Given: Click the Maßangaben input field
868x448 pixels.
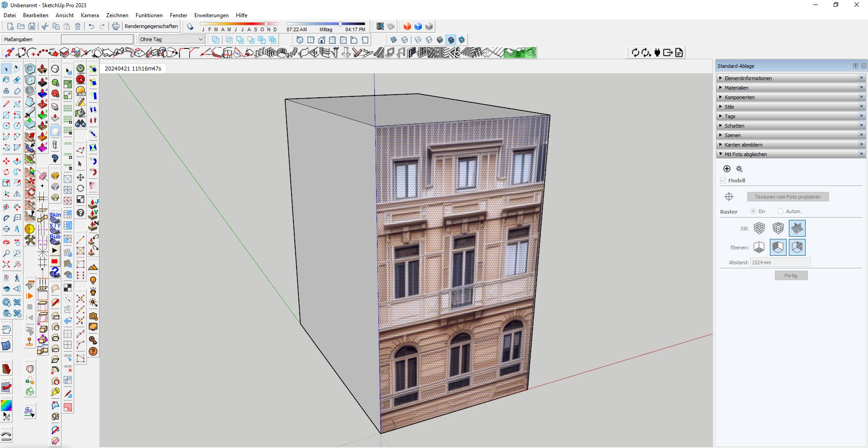Looking at the screenshot, I should pyautogui.click(x=97, y=39).
